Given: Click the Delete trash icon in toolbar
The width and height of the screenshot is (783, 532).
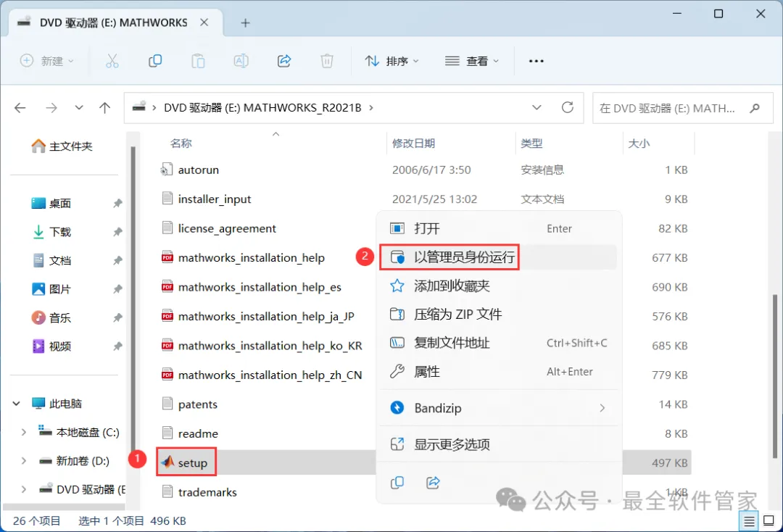Looking at the screenshot, I should point(326,61).
